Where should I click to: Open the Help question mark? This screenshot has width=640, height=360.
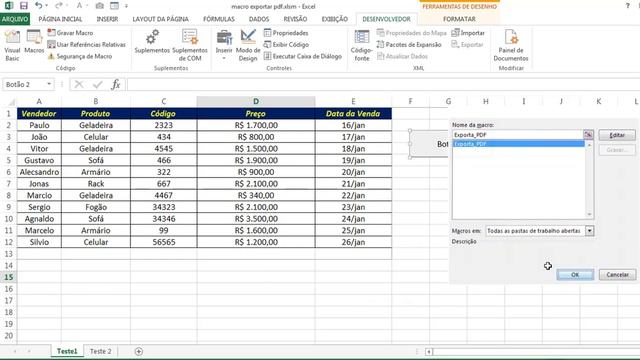(x=627, y=6)
